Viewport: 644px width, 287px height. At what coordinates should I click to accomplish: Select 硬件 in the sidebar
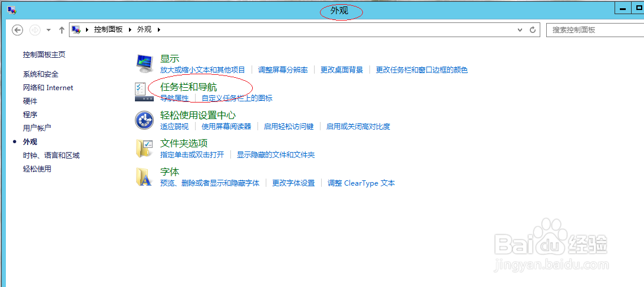30,101
